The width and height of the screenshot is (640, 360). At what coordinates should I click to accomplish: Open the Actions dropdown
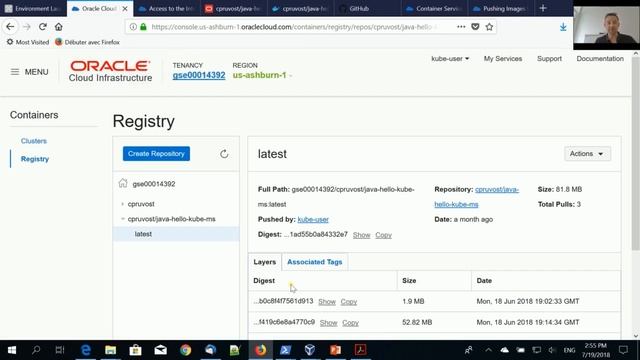coord(587,153)
